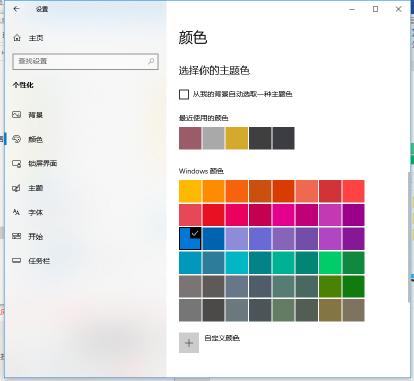Select the 任务栏 taskbar icon

(16, 260)
